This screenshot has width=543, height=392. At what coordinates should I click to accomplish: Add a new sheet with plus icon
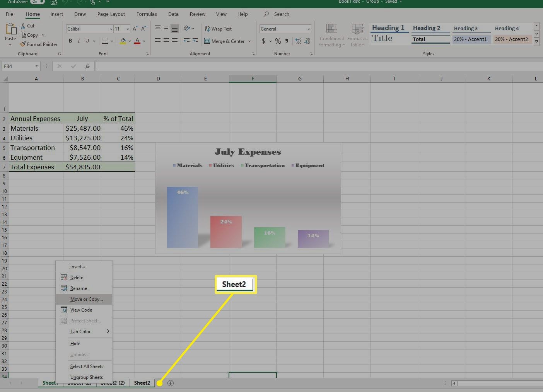coord(171,383)
